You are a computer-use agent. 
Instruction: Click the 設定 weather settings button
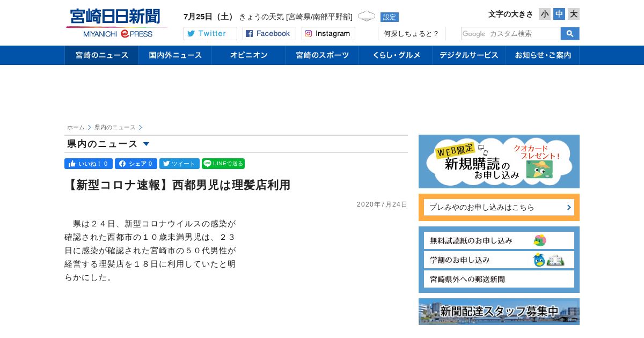tap(390, 17)
